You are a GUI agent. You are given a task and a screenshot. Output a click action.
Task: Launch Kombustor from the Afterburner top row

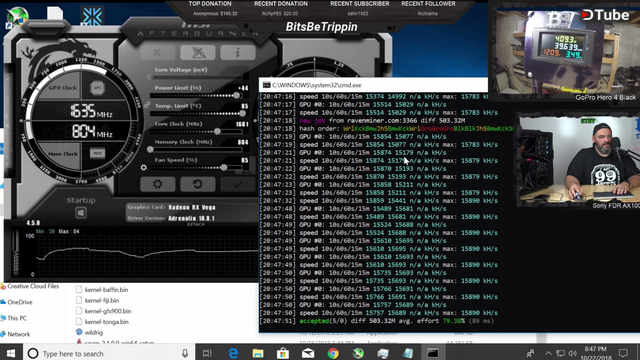pos(198,52)
